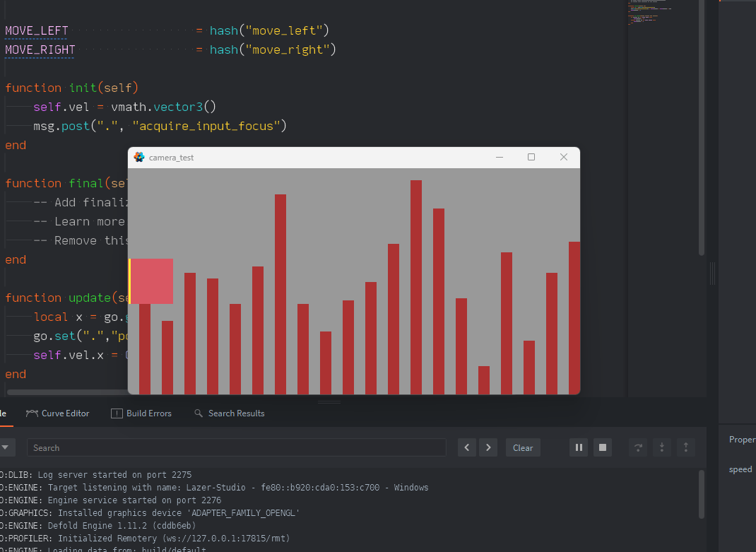Screen dimensions: 756x552
Task: Maximize the camera_test game window
Action: 531,157
